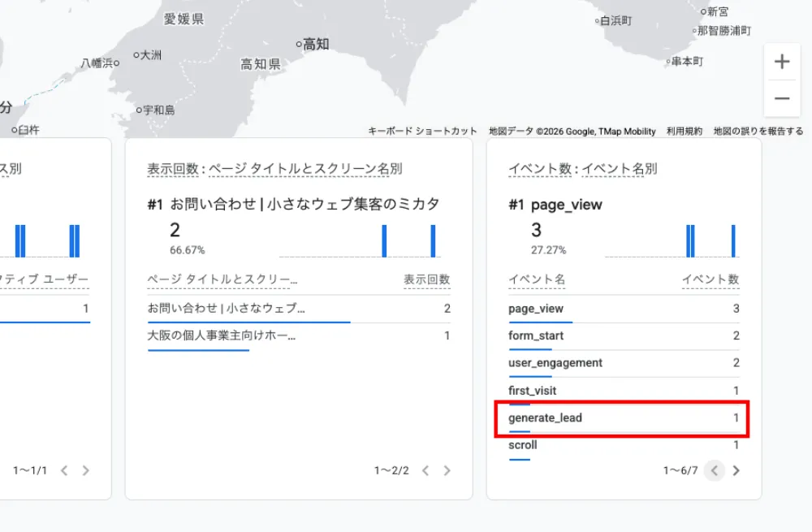
Task: Click お問い合わせ | 小さなウェブ… table row
Action: click(x=299, y=309)
